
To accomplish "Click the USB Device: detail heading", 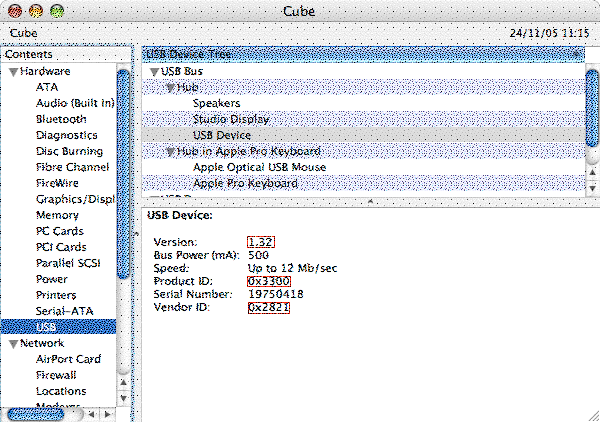I will tap(179, 215).
